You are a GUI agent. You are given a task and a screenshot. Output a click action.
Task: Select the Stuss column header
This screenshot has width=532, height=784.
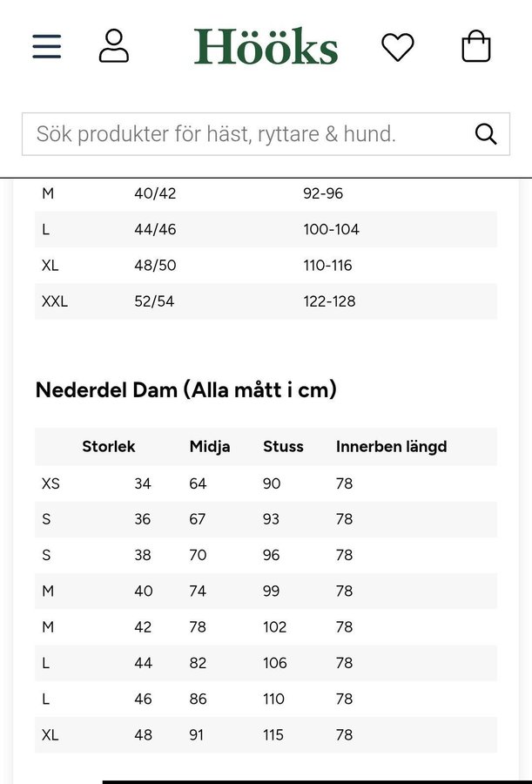283,447
